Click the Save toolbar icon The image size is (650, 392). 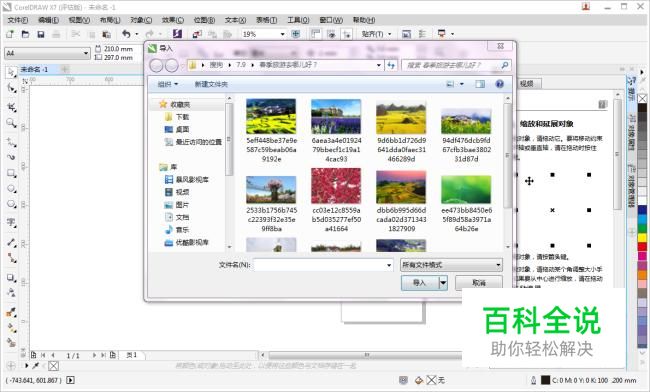click(41, 34)
